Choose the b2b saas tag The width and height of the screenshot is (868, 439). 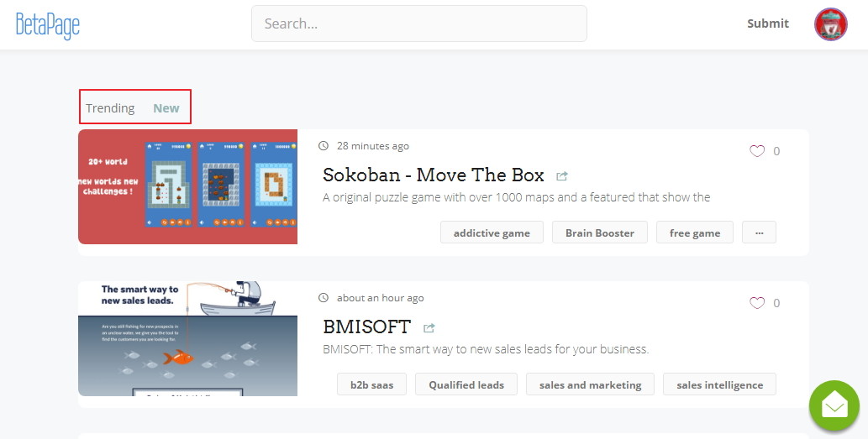pyautogui.click(x=371, y=385)
